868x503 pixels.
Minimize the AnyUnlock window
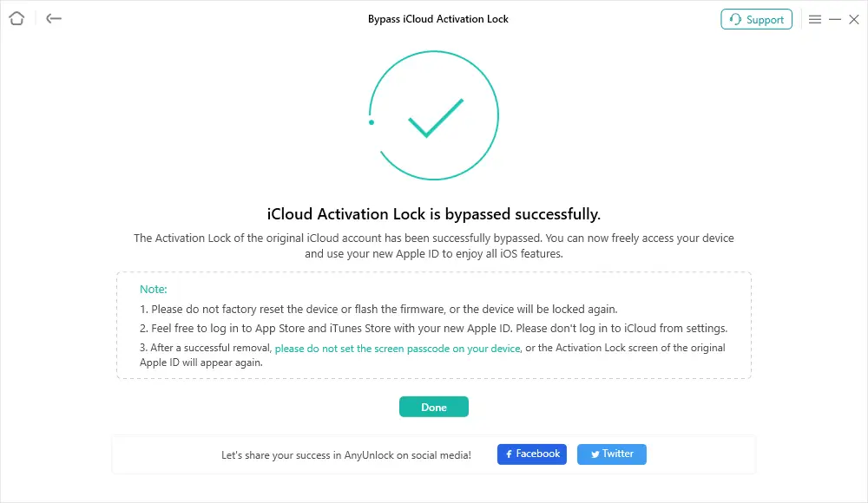tap(835, 19)
